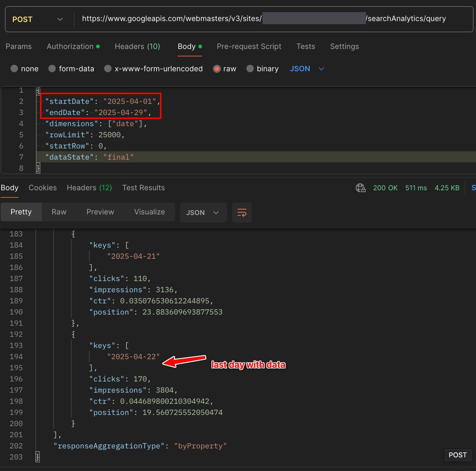Viewport: 476px width, 471px height.
Task: Click the startRow line in request body
Action: [76, 146]
